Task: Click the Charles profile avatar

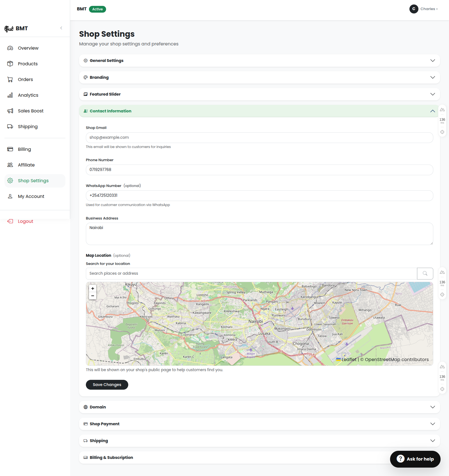Action: point(414,9)
